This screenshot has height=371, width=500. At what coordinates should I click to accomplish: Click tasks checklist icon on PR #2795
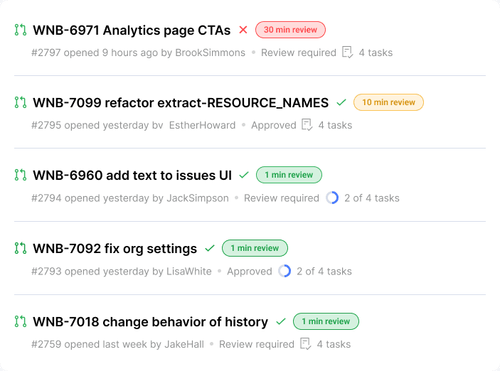[307, 125]
